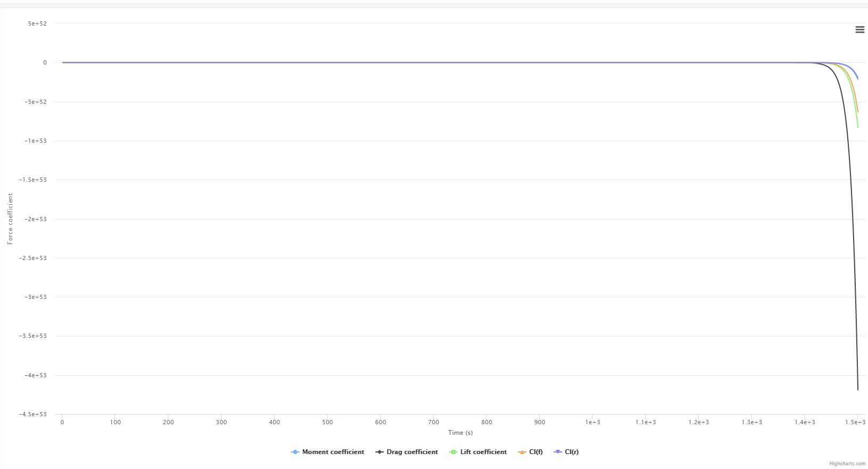Viewport: 868px width, 469px height.
Task: Click the purple inverted triangle Cl(r) legend marker
Action: [x=557, y=452]
